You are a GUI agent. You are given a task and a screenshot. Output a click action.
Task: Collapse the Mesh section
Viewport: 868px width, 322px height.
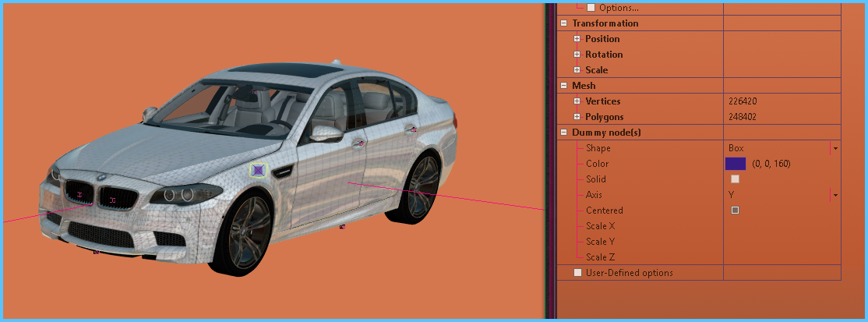pos(563,86)
